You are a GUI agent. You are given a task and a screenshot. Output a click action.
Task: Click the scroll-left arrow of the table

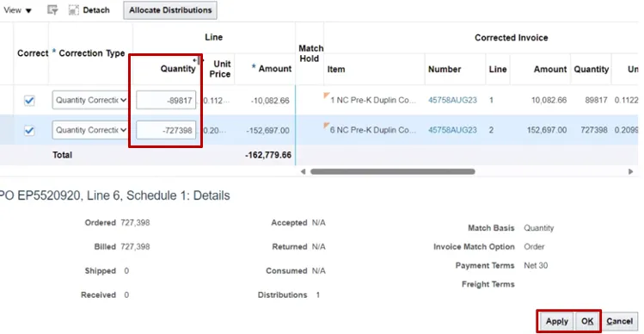[x=304, y=171]
